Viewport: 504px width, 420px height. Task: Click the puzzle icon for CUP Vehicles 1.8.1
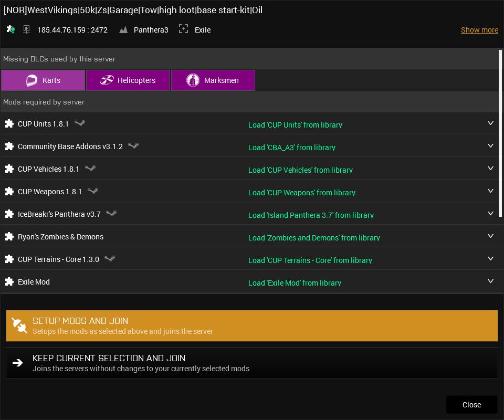[9, 169]
